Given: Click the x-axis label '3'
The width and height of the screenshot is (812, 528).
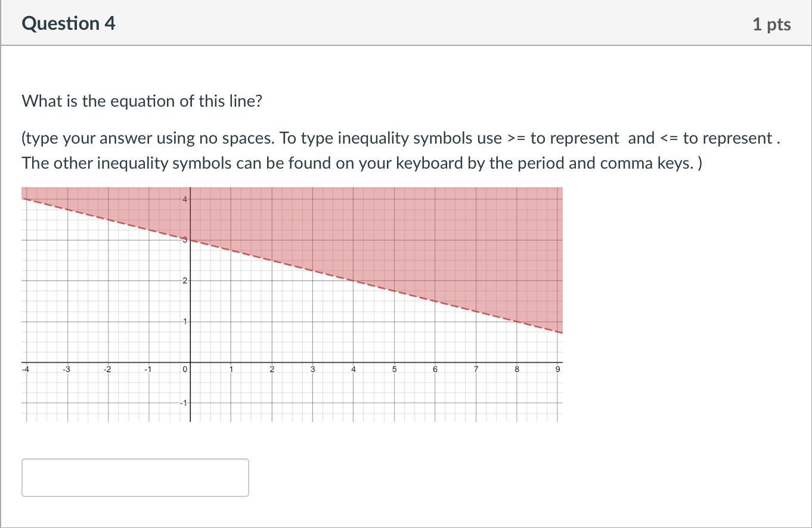Looking at the screenshot, I should click(x=312, y=369).
